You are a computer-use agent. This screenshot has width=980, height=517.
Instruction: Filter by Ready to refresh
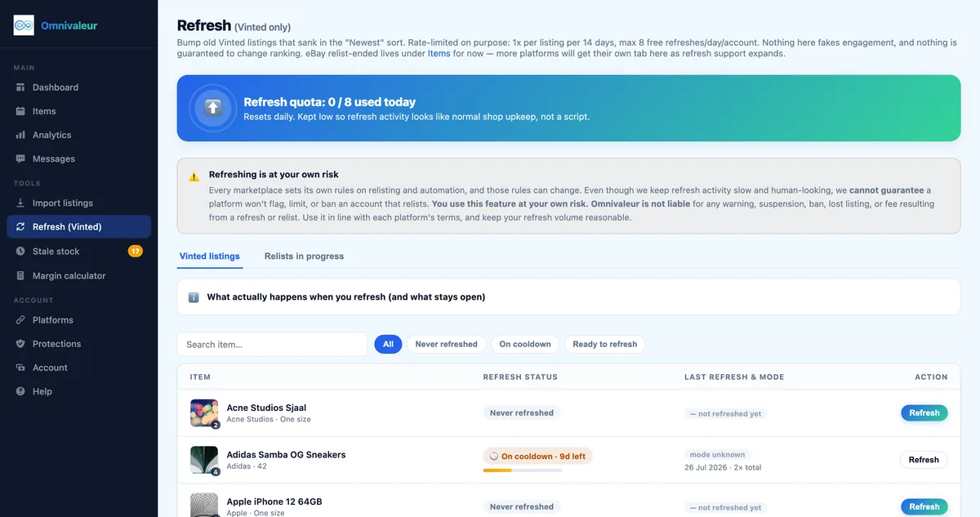tap(604, 345)
